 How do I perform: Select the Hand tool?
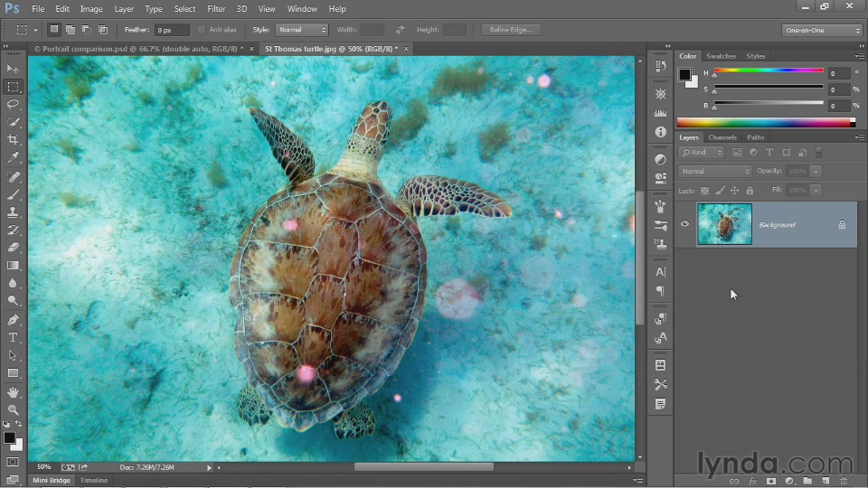point(13,392)
